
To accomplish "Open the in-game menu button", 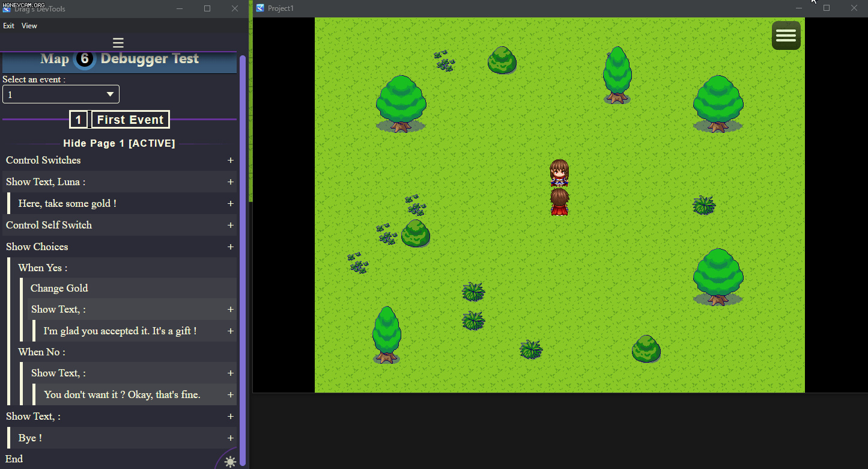I will (786, 35).
